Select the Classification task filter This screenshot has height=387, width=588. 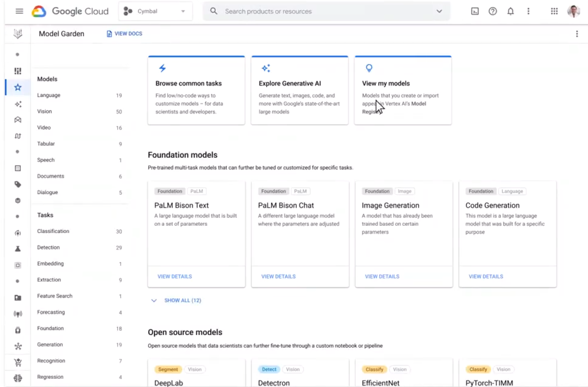coord(80,231)
